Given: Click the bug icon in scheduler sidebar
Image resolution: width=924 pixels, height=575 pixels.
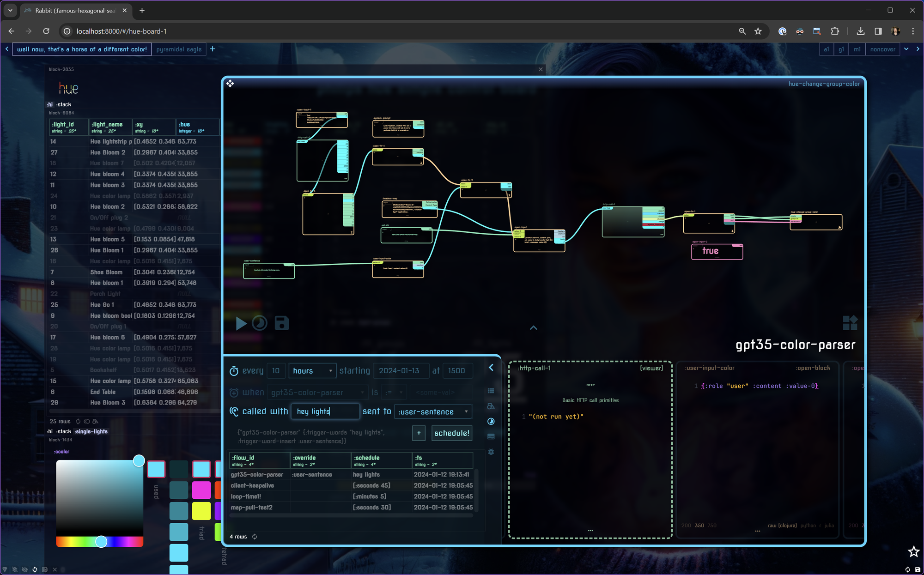Looking at the screenshot, I should coord(491,452).
